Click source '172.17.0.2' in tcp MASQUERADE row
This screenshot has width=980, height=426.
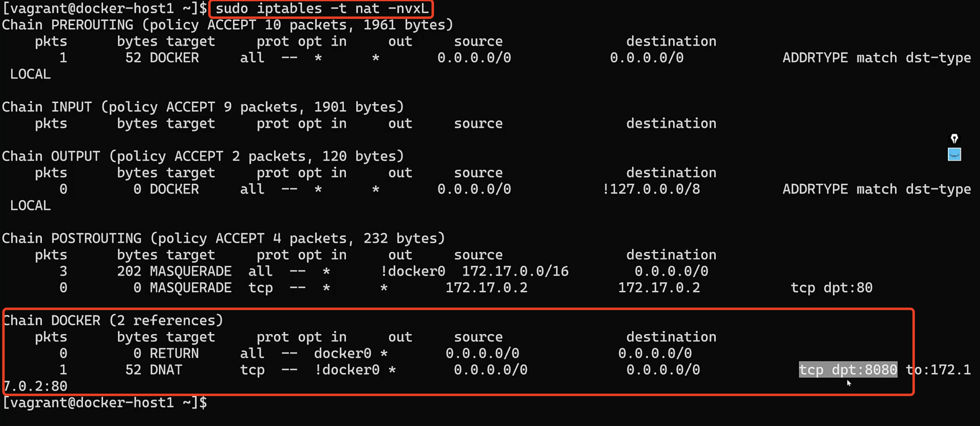click(x=487, y=288)
